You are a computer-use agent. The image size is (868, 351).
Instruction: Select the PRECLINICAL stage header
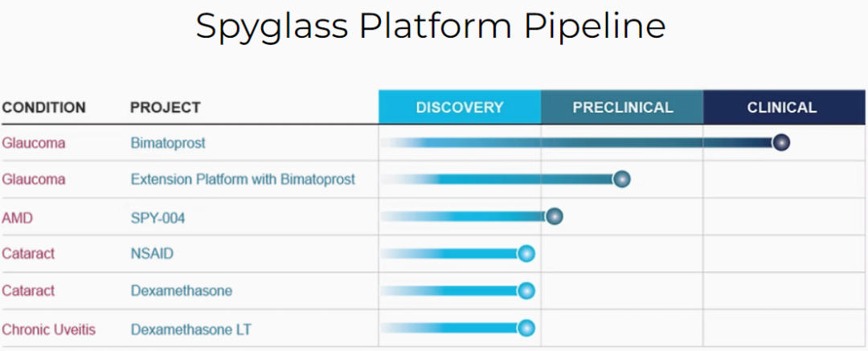[x=622, y=107]
